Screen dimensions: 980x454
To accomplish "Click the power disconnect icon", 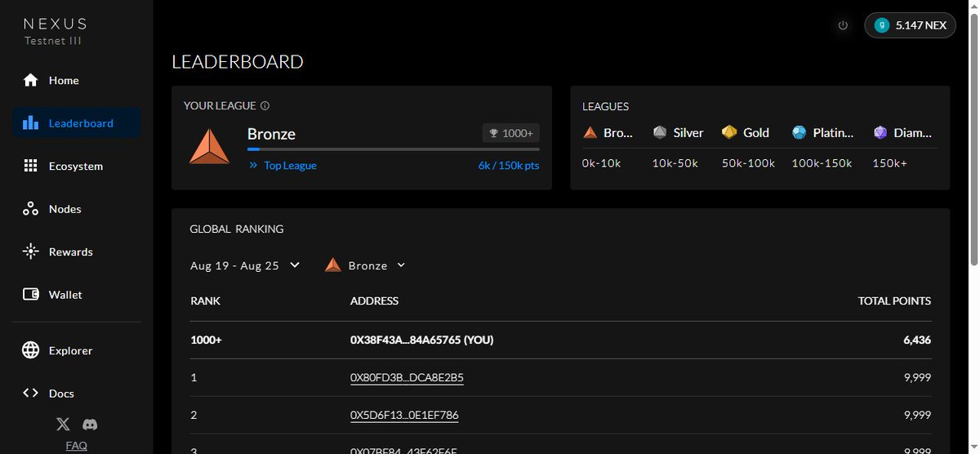I will 843,25.
